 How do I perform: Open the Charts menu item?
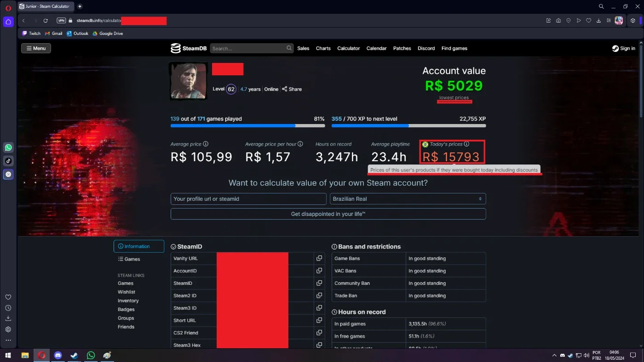point(323,48)
